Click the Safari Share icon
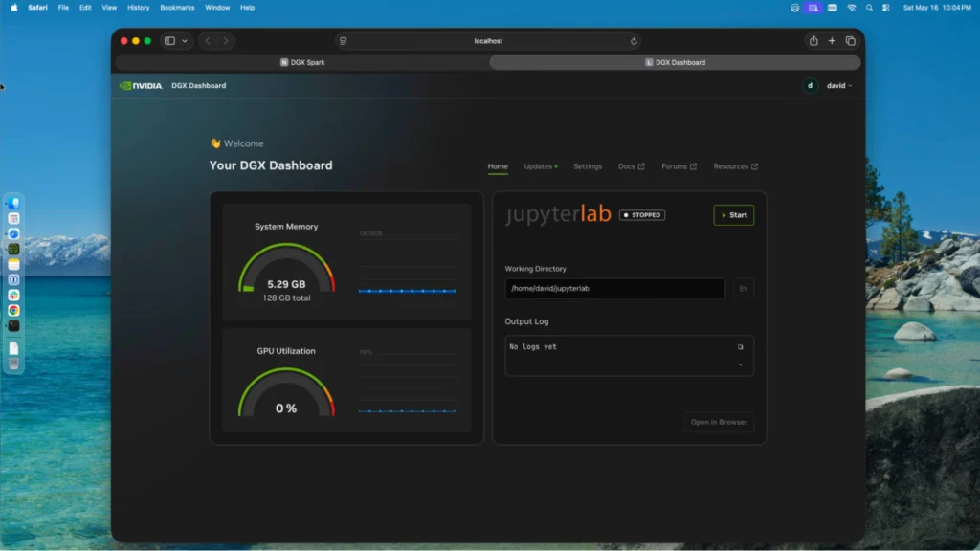The image size is (980, 551). (x=813, y=40)
